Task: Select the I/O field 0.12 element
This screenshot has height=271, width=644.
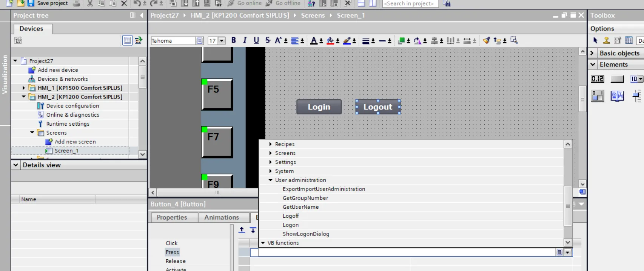Action: click(598, 79)
